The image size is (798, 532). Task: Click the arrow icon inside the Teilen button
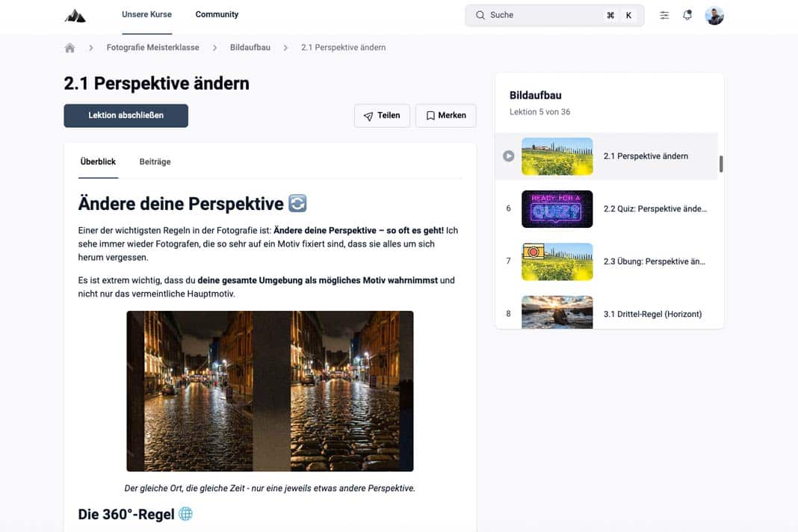(368, 115)
